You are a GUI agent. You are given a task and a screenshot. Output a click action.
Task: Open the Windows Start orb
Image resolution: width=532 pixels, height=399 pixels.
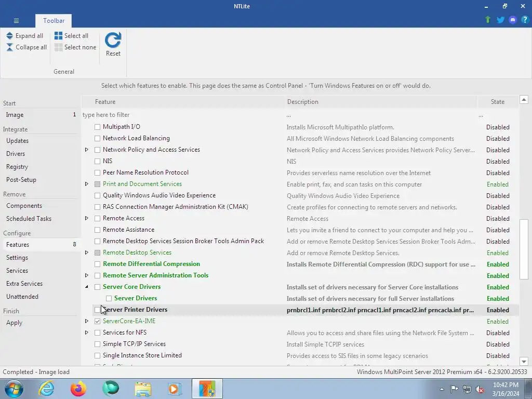tap(14, 389)
